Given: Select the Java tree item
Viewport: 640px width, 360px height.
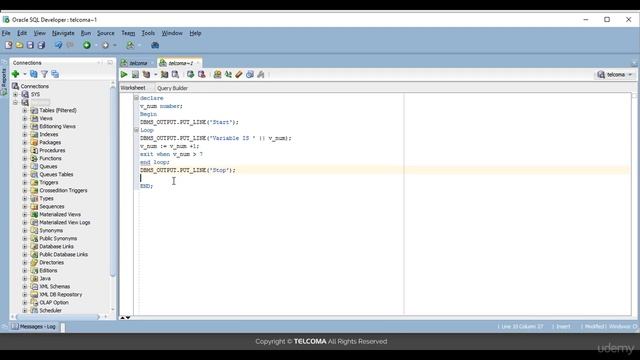Looking at the screenshot, I should click(45, 278).
